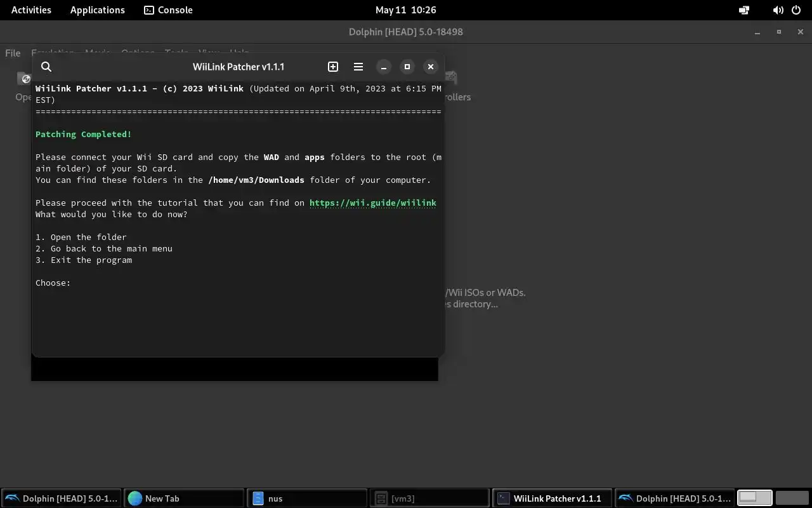Add a new terminal tab
Screen dimensions: 812x508
(x=333, y=67)
